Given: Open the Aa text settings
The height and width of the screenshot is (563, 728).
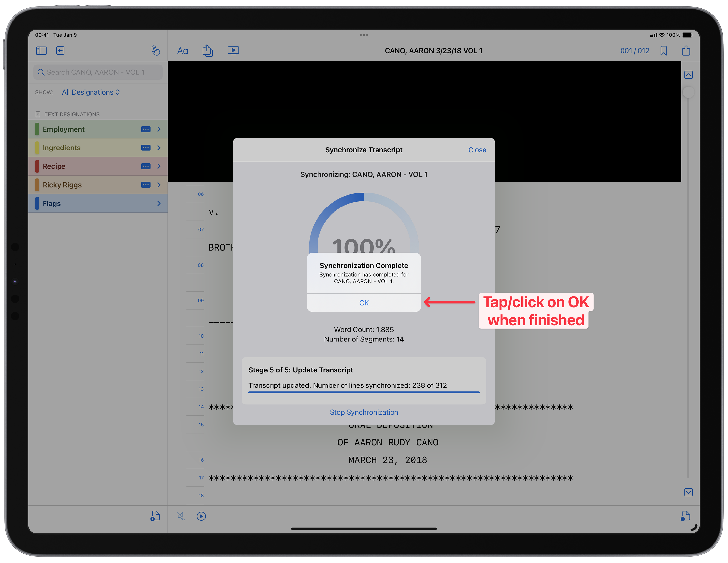Looking at the screenshot, I should coord(183,51).
